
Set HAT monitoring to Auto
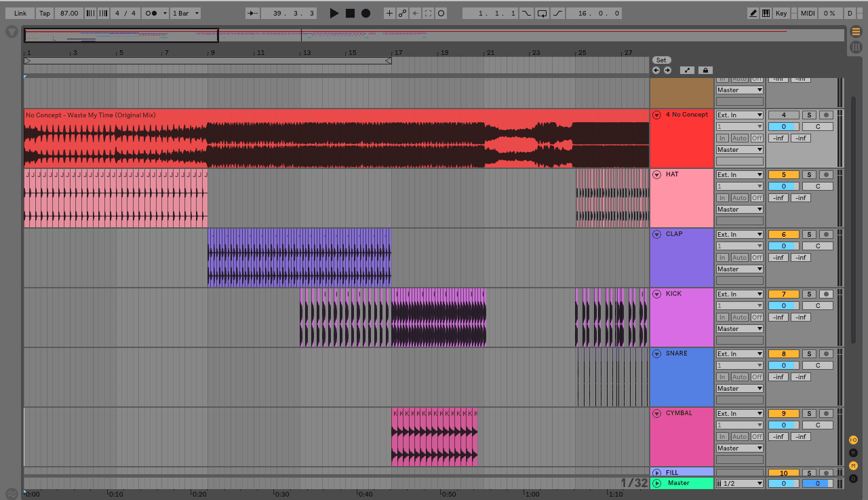[x=739, y=197]
